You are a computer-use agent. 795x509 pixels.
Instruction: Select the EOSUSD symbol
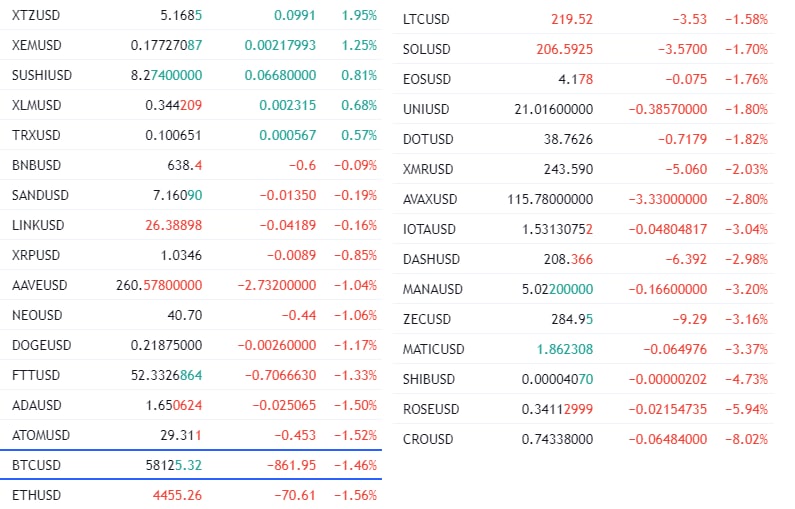click(427, 79)
